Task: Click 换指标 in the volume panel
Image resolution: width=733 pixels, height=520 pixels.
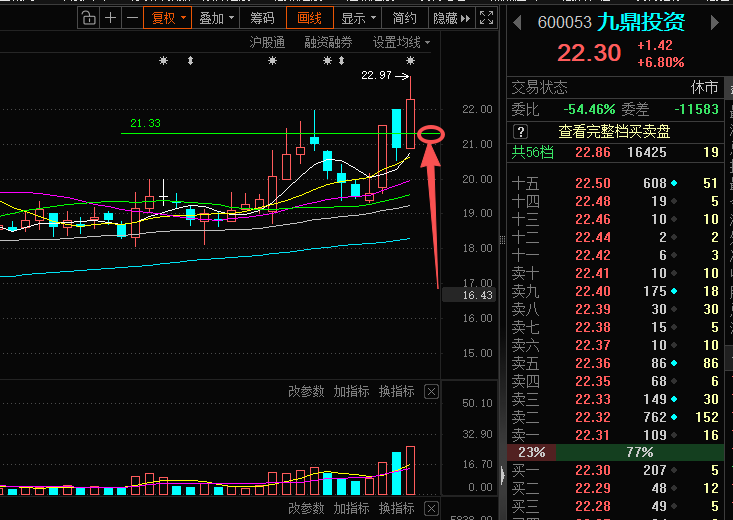Action: coord(396,391)
